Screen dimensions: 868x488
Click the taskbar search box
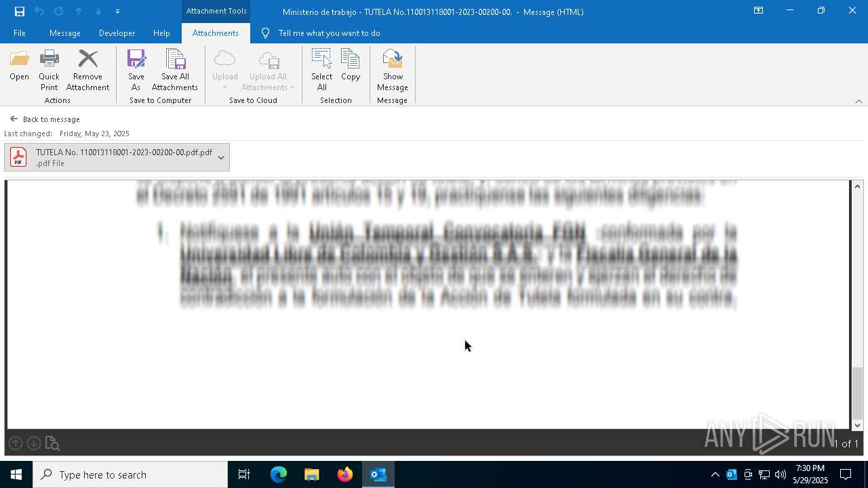[x=130, y=474]
